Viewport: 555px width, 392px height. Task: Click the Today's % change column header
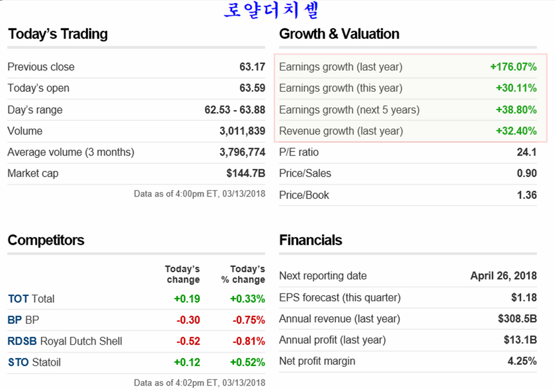(x=243, y=274)
